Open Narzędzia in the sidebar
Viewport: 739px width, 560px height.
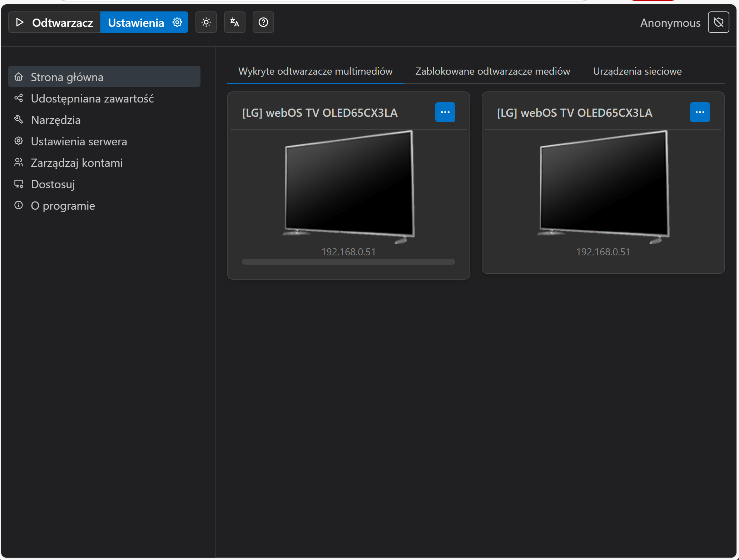click(104, 120)
